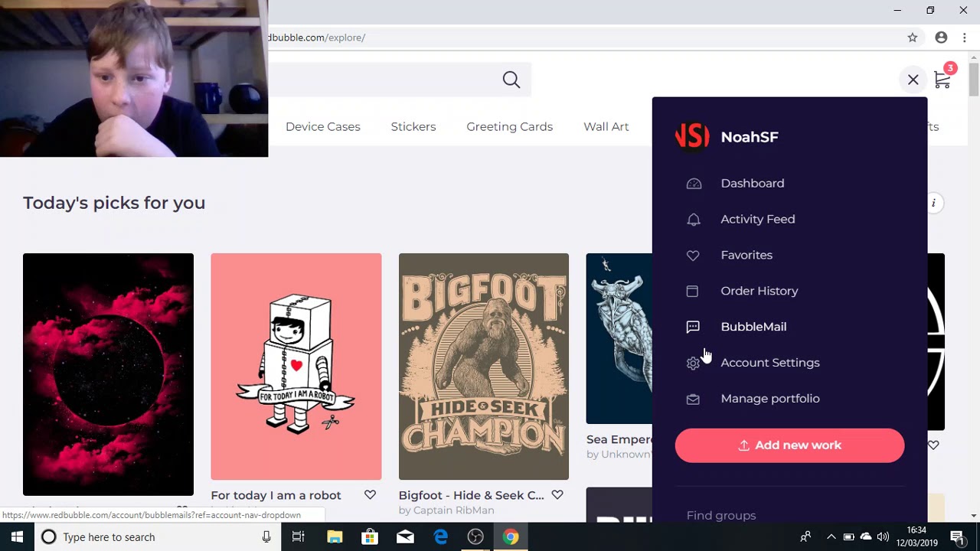Bookmark this page with the star icon
Image resolution: width=980 pixels, height=551 pixels.
[913, 37]
